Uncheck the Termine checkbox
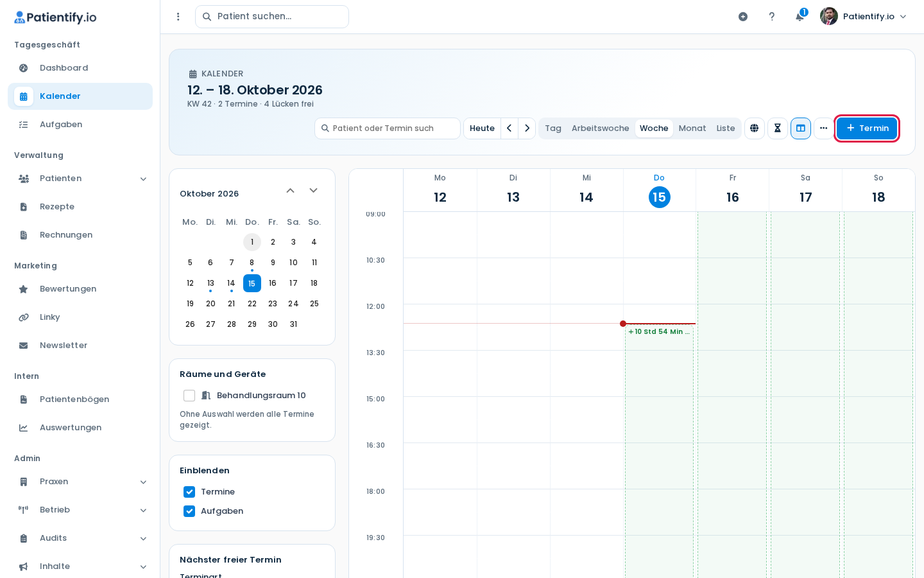Image resolution: width=924 pixels, height=578 pixels. pos(189,492)
